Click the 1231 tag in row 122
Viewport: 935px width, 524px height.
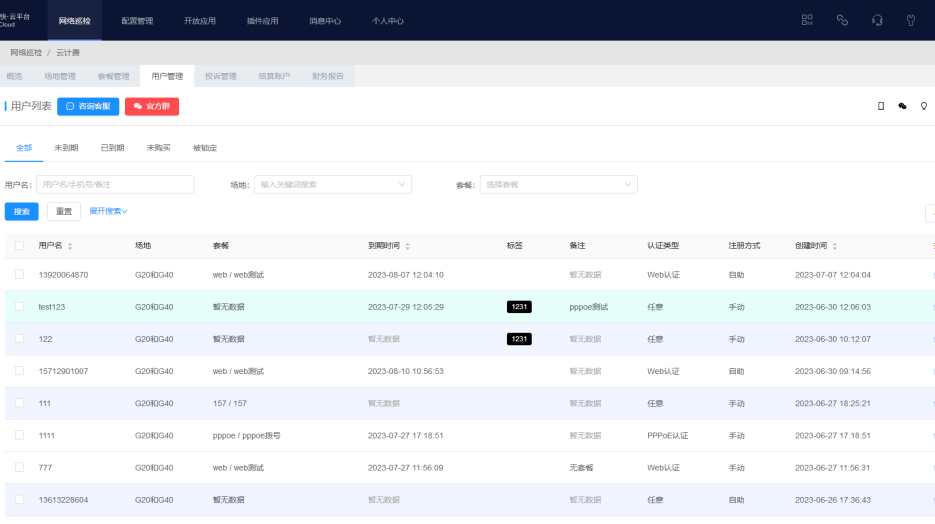coord(519,339)
